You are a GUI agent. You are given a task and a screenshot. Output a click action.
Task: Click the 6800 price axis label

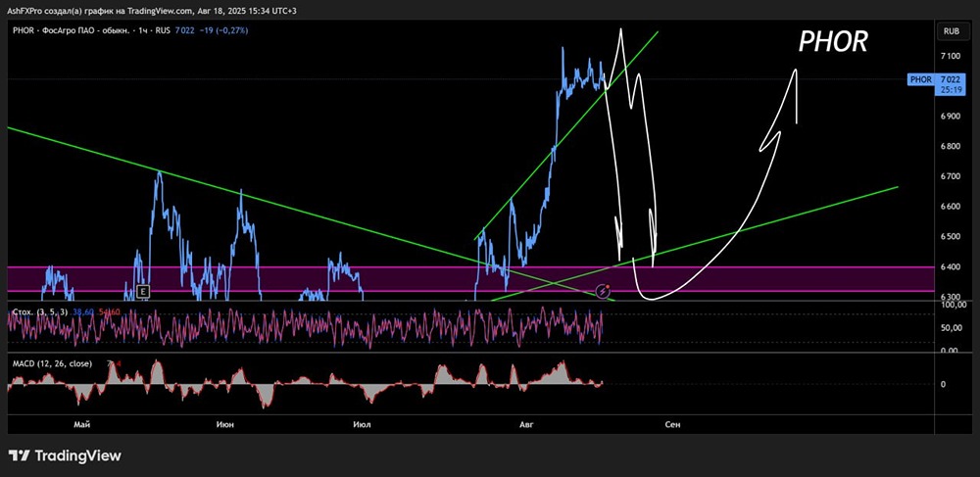(952, 147)
